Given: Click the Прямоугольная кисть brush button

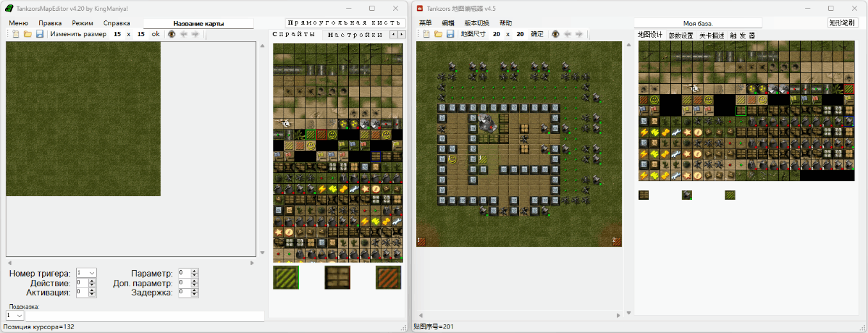Looking at the screenshot, I should [344, 23].
